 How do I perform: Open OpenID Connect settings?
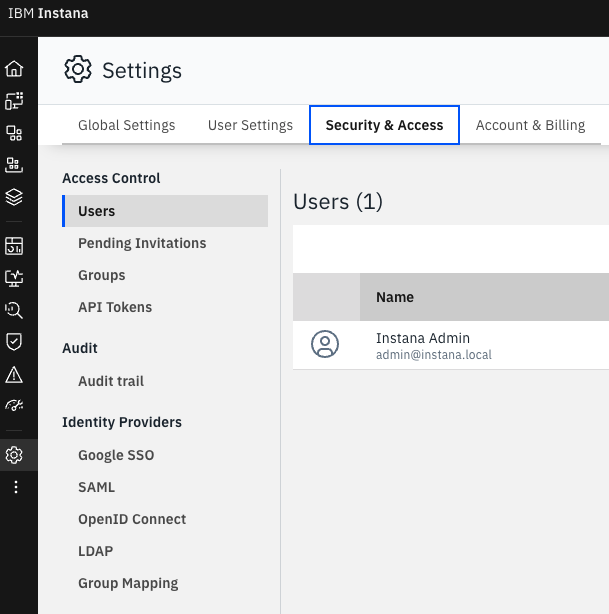pyautogui.click(x=165, y=519)
